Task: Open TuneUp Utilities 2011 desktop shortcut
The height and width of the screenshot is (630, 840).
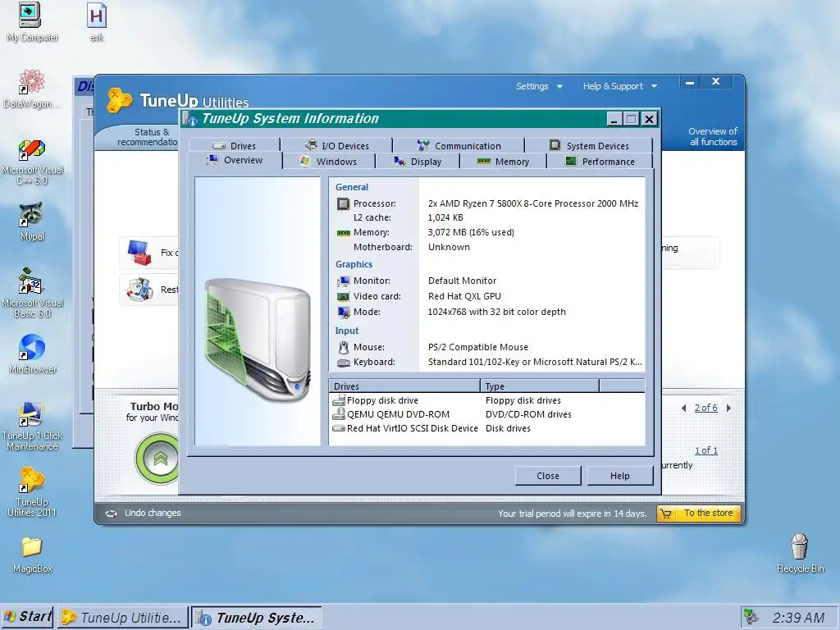Action: [32, 492]
